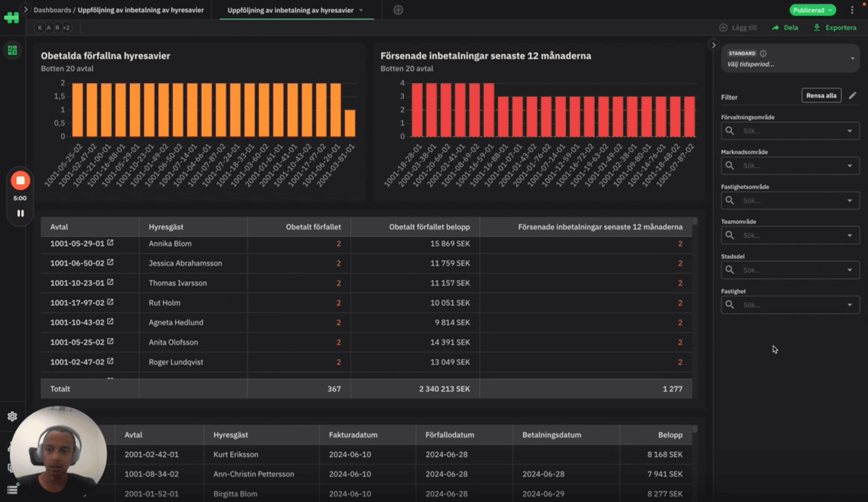Click the Stadsdel search magnifier icon
The image size is (868, 502).
pos(730,270)
